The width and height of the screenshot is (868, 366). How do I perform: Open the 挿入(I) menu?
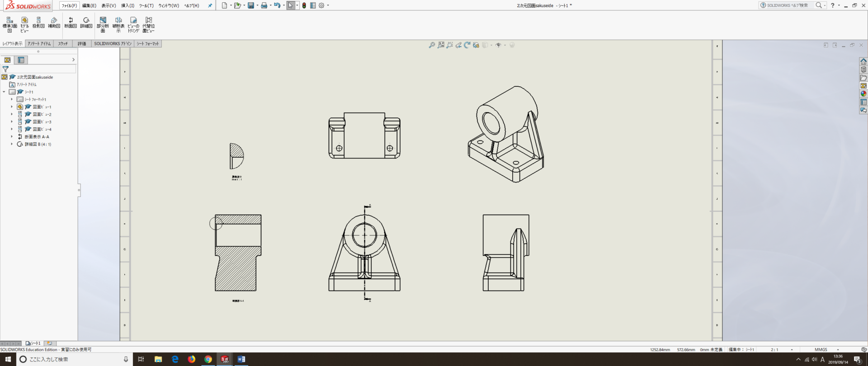click(x=127, y=5)
